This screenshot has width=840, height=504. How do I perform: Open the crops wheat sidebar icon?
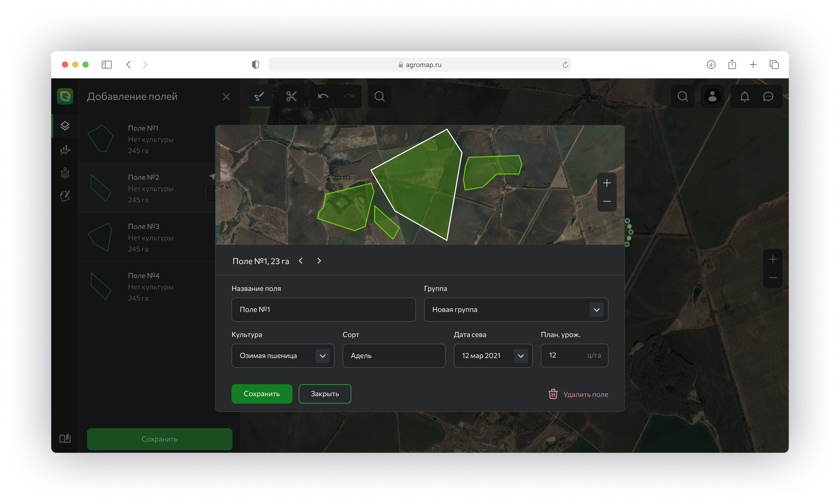point(65,173)
